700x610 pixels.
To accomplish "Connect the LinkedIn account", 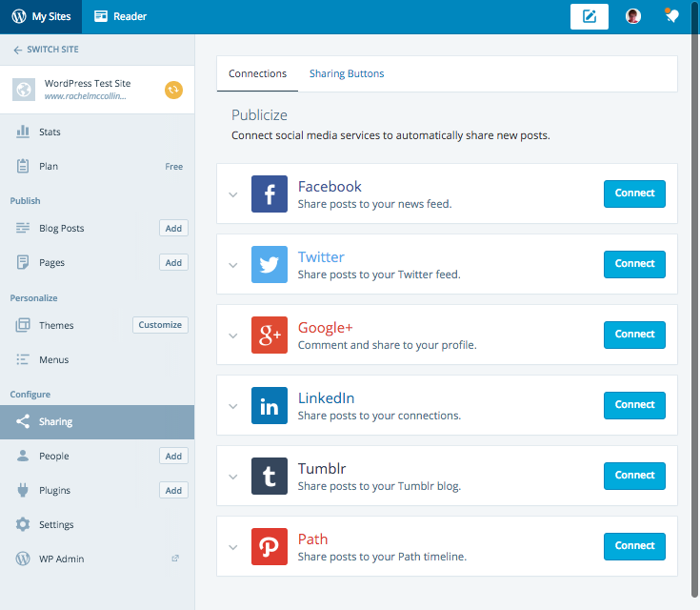I will click(634, 406).
